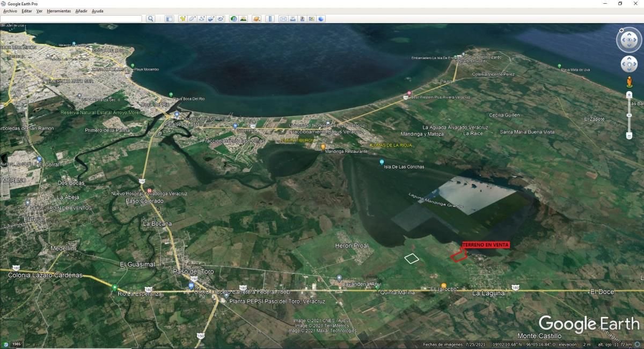The image size is (644, 349).
Task: Open the Herramientas menu
Action: pos(58,11)
